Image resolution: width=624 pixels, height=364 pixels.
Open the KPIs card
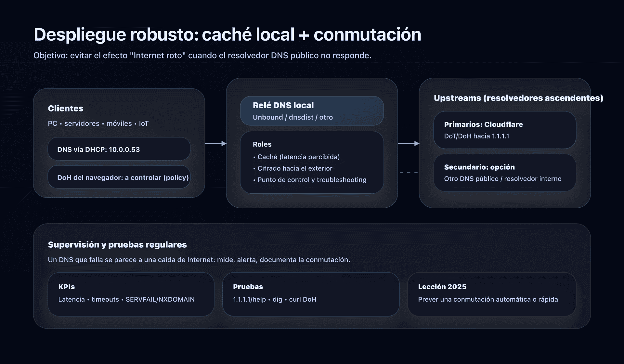tap(131, 294)
